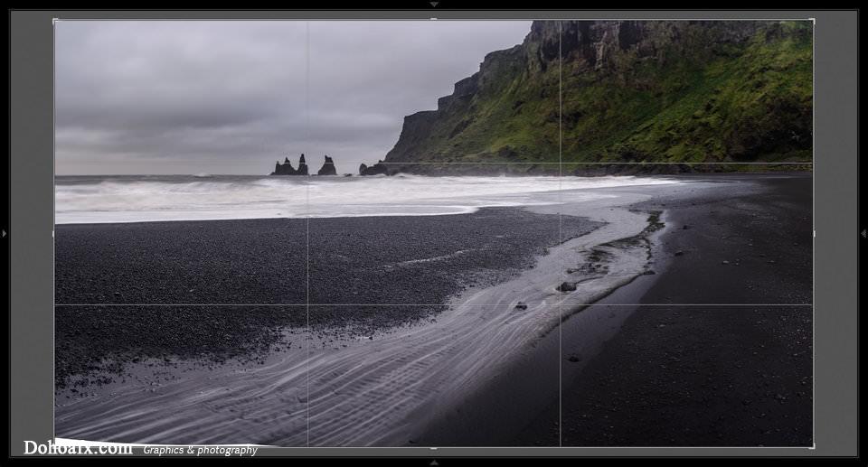868x467 pixels.
Task: Show the hidden left panel via arrow
Action: 5,233
